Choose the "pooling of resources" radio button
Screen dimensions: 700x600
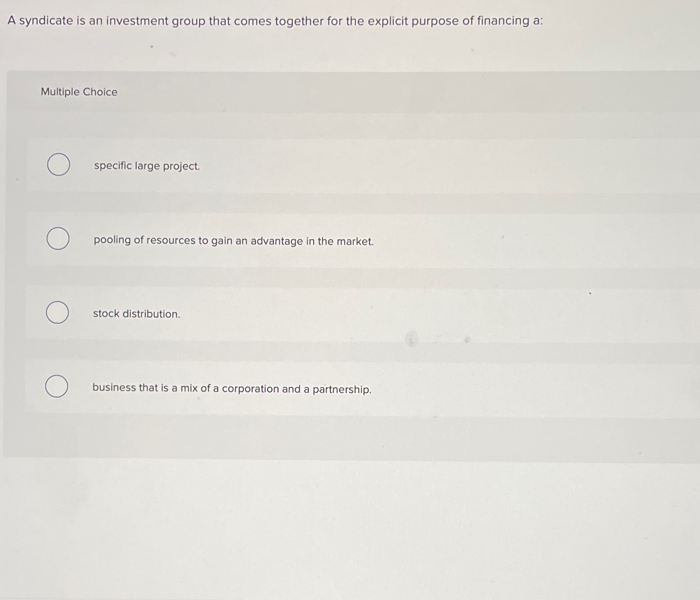click(x=58, y=239)
